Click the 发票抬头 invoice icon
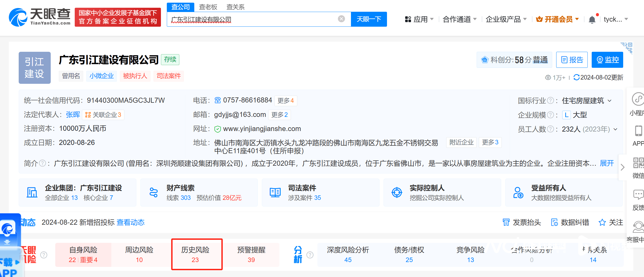 coord(506,222)
